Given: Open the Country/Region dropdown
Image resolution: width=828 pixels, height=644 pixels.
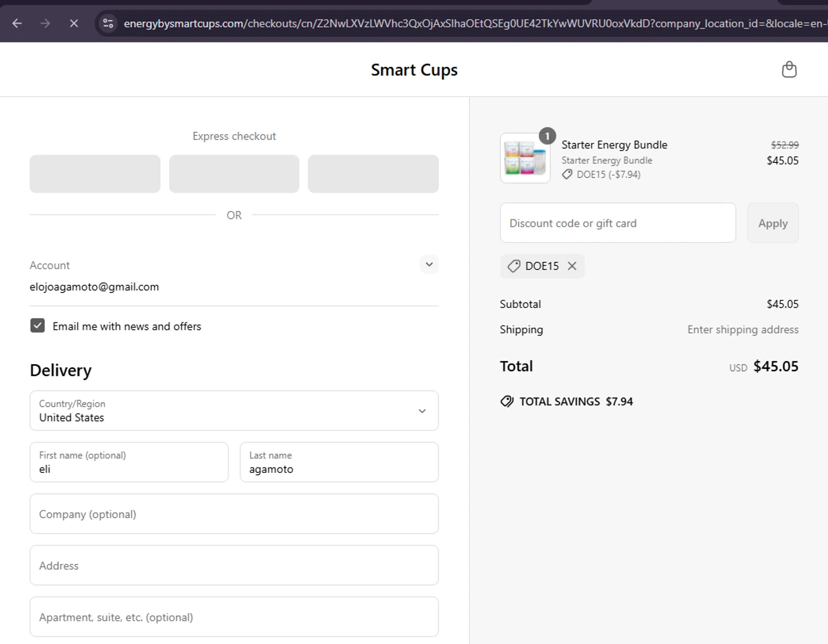Looking at the screenshot, I should (x=234, y=411).
